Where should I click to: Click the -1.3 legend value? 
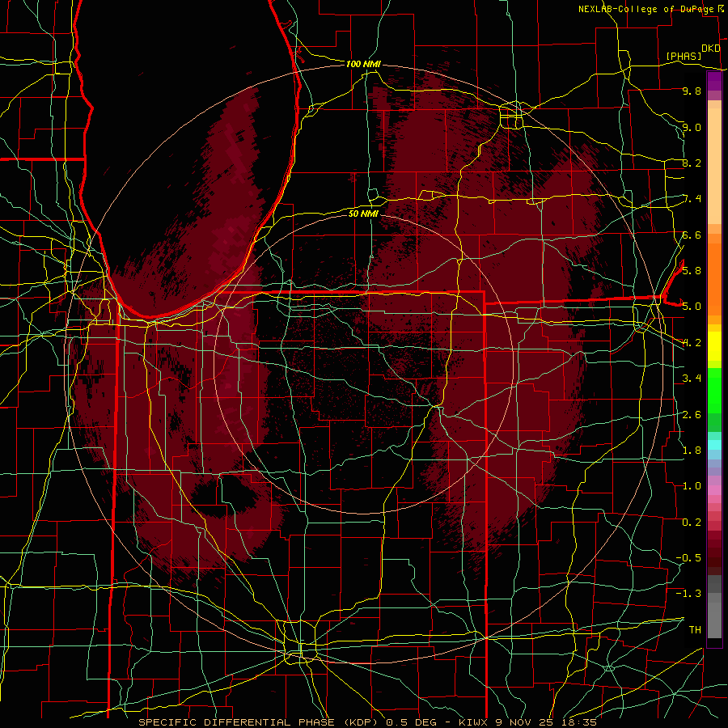688,594
